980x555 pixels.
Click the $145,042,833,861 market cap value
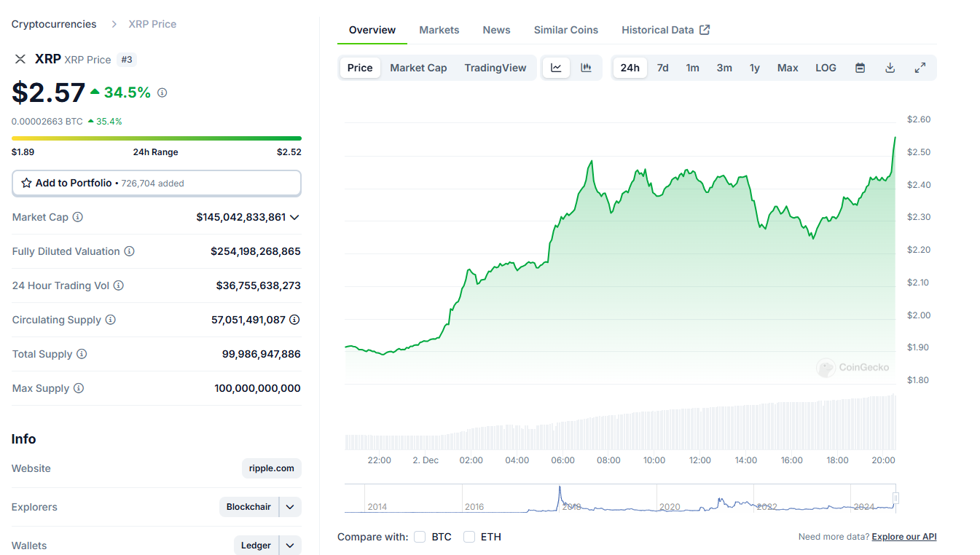[241, 217]
